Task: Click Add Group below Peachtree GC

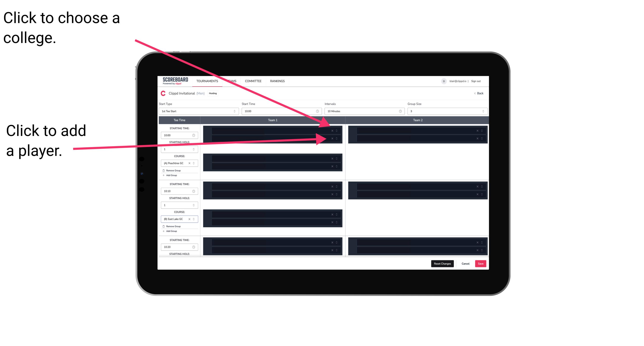Action: coord(171,175)
